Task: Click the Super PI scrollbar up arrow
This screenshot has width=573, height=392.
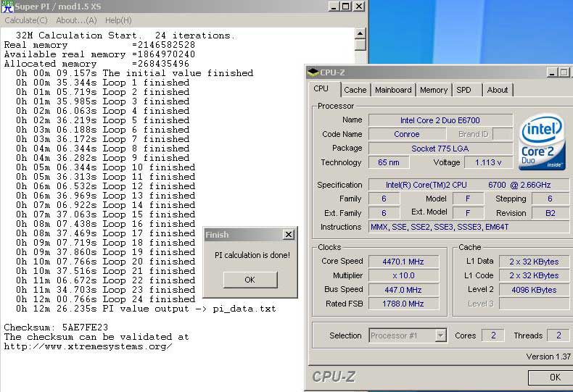Action: 360,33
